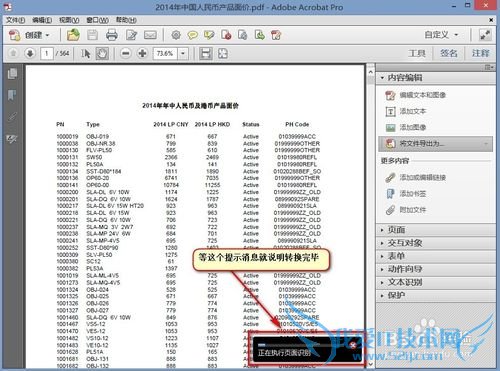The width and height of the screenshot is (500, 371).
Task: Go to previous page arrow
Action: click(13, 53)
